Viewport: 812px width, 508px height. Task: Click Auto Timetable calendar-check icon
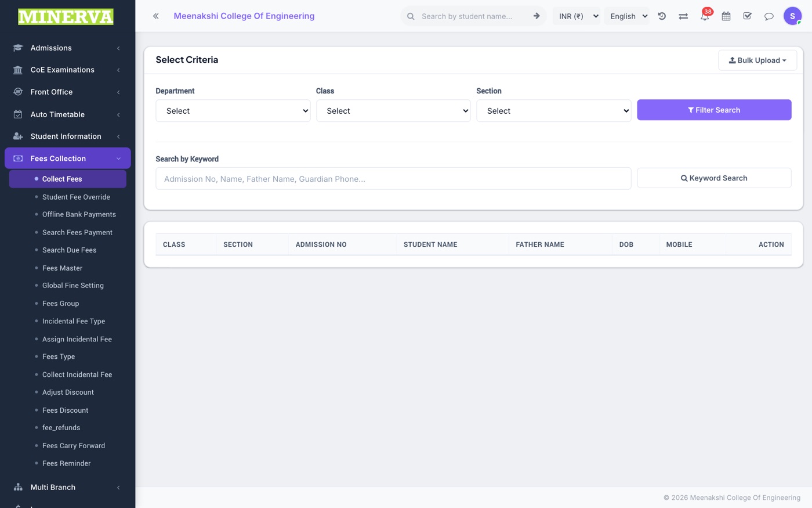coord(18,114)
